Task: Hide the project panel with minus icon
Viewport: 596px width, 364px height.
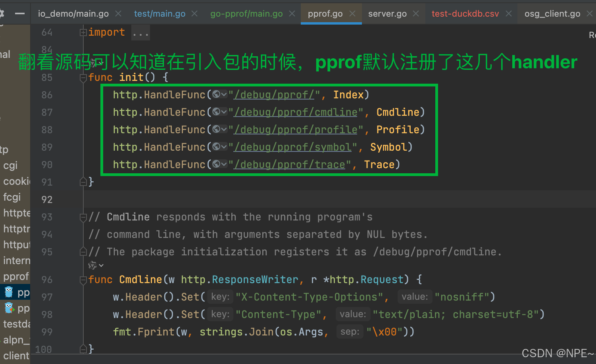Action: pyautogui.click(x=20, y=13)
